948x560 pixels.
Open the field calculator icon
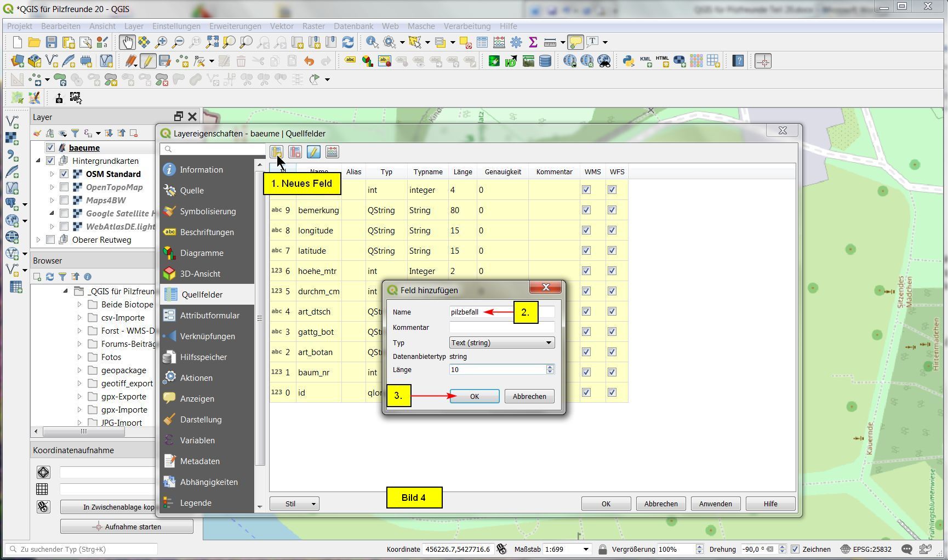coord(332,152)
